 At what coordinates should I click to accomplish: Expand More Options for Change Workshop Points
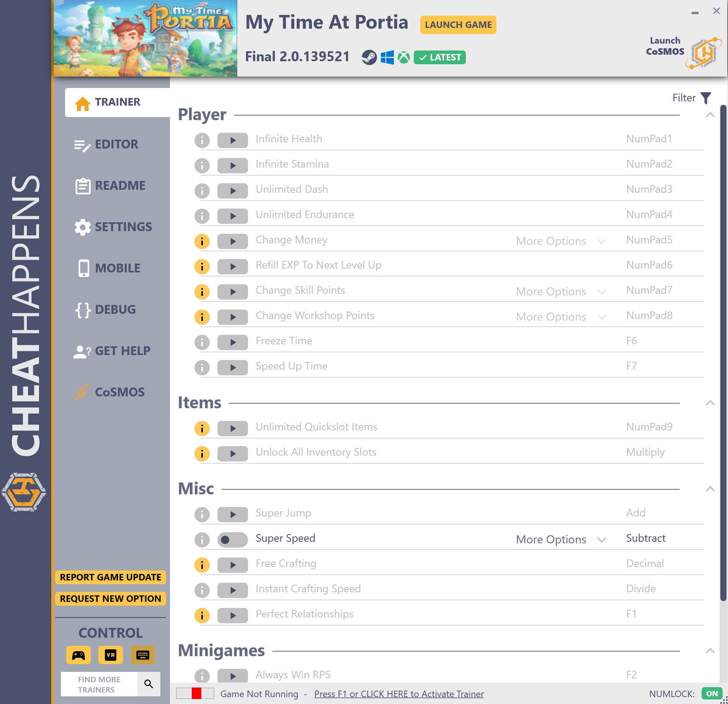click(x=561, y=317)
